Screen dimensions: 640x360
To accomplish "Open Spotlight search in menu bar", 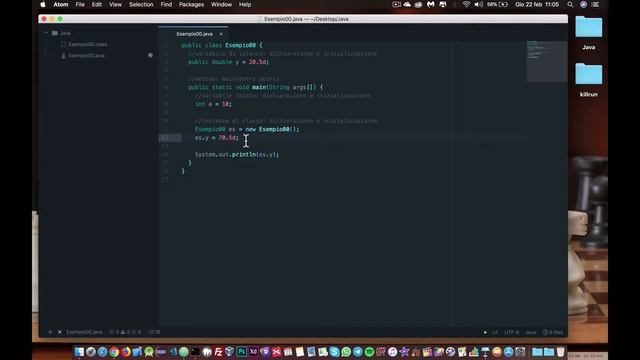I will (570, 4).
